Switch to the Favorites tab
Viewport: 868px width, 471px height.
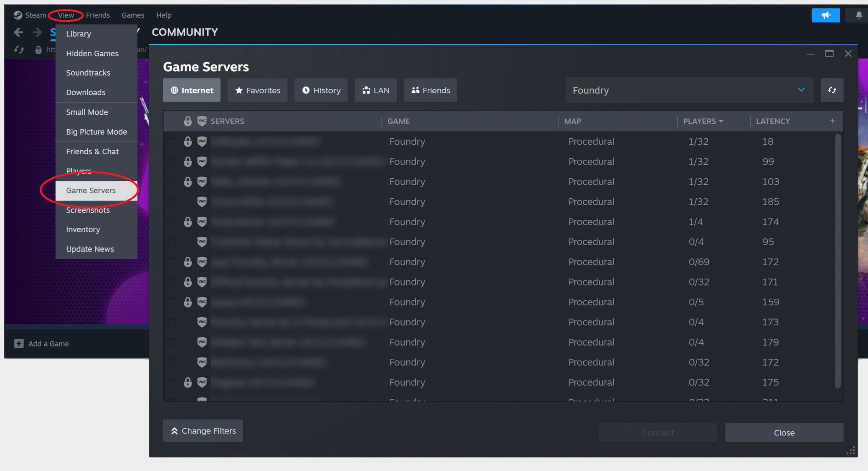tap(257, 90)
